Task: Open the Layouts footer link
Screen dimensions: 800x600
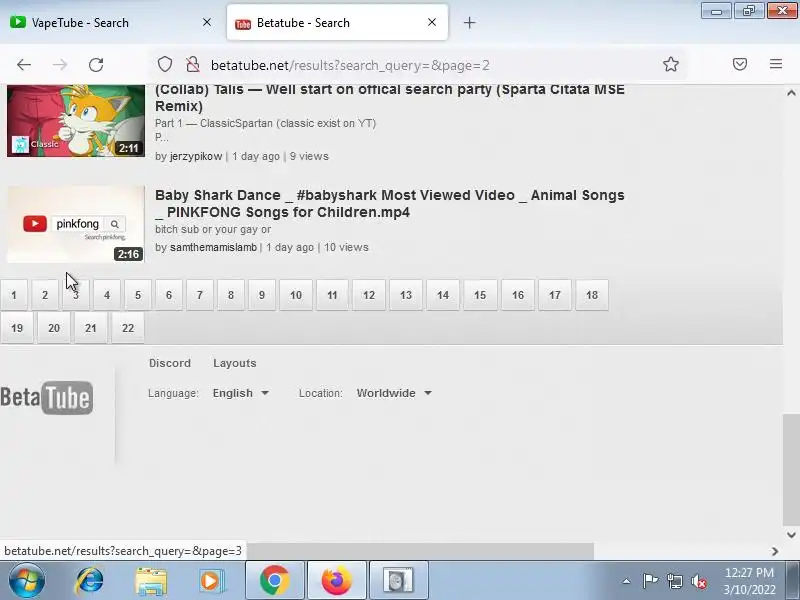Action: [x=235, y=363]
